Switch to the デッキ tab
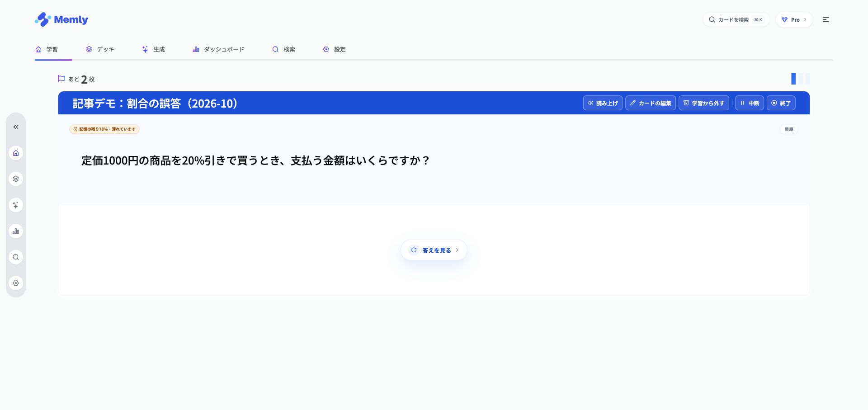The width and height of the screenshot is (868, 410). [100, 49]
